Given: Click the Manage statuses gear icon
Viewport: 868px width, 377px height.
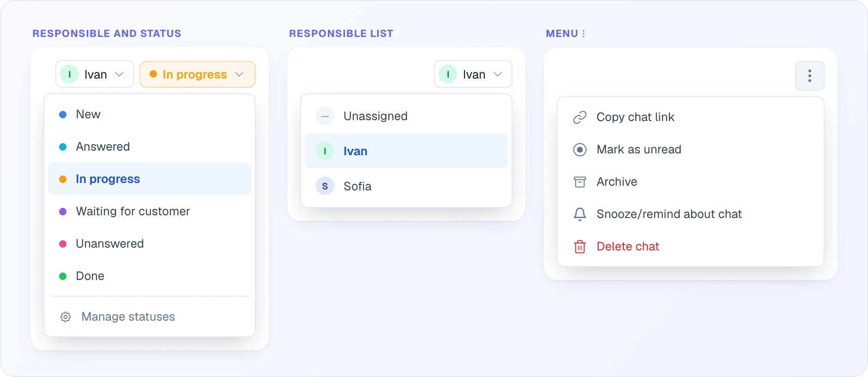Looking at the screenshot, I should [x=66, y=317].
